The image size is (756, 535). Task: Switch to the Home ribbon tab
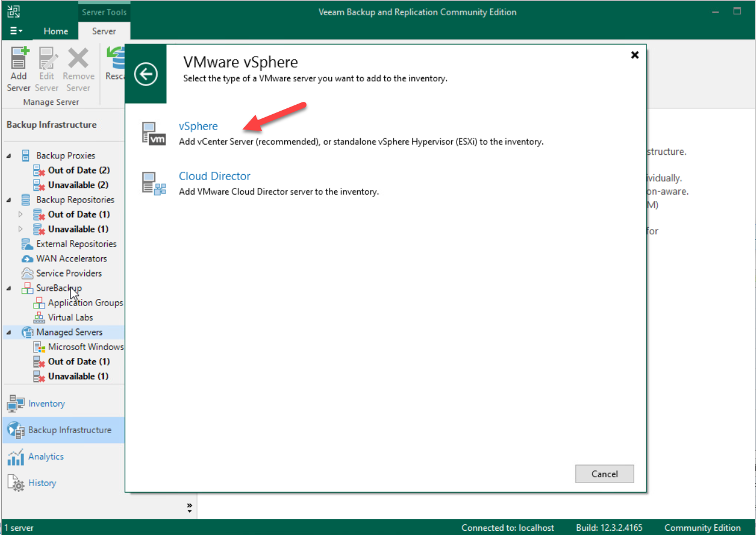coord(56,31)
